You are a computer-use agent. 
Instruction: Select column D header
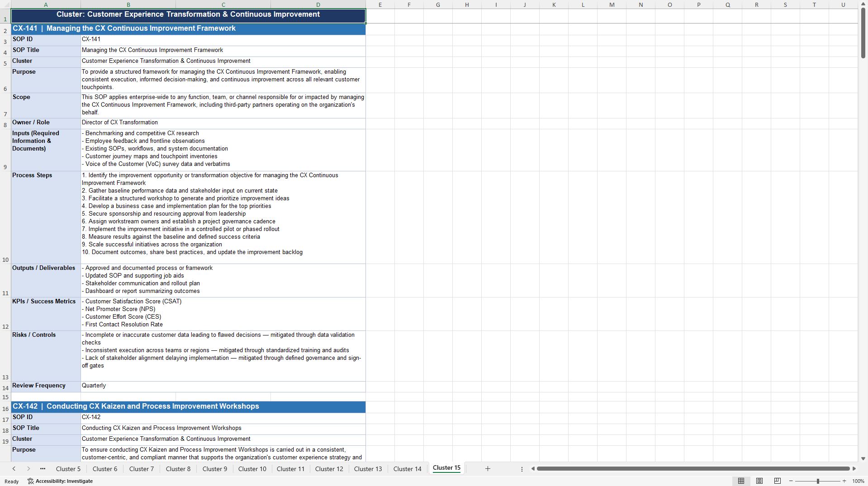click(318, 5)
